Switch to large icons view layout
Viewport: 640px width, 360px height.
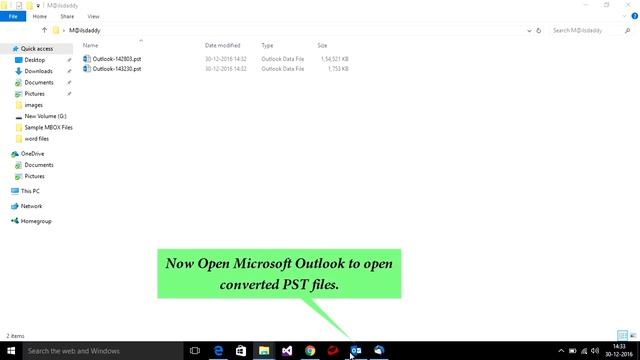click(633, 336)
